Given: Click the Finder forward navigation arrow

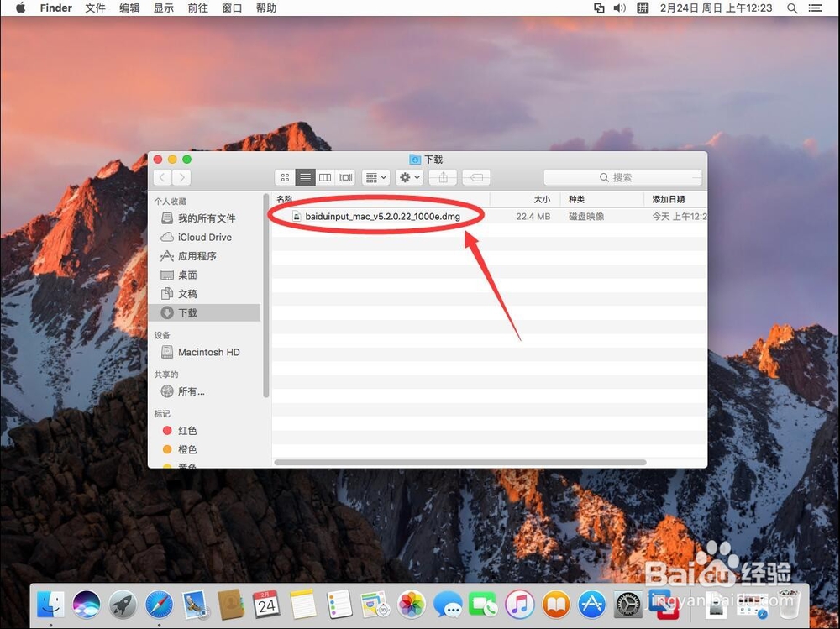Looking at the screenshot, I should tap(181, 177).
